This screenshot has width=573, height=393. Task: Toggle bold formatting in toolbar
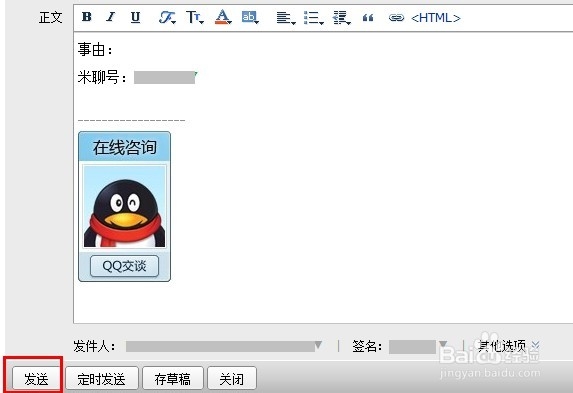click(x=87, y=17)
